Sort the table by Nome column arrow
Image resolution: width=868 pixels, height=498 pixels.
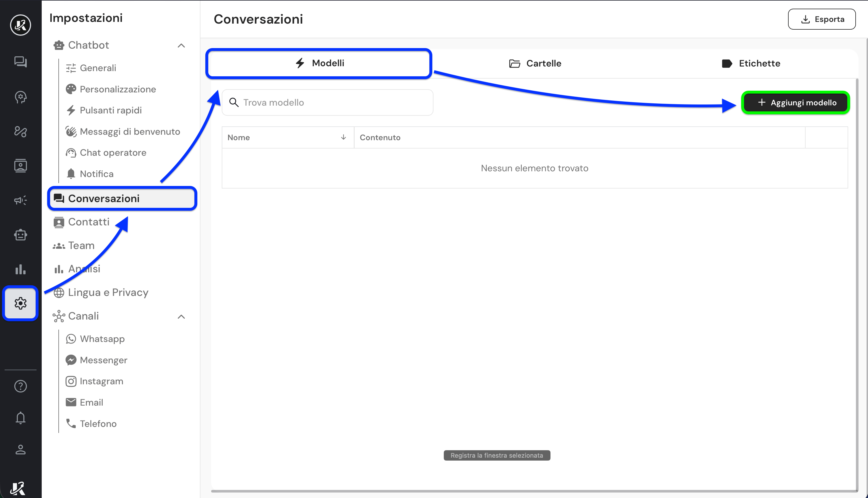[343, 137]
